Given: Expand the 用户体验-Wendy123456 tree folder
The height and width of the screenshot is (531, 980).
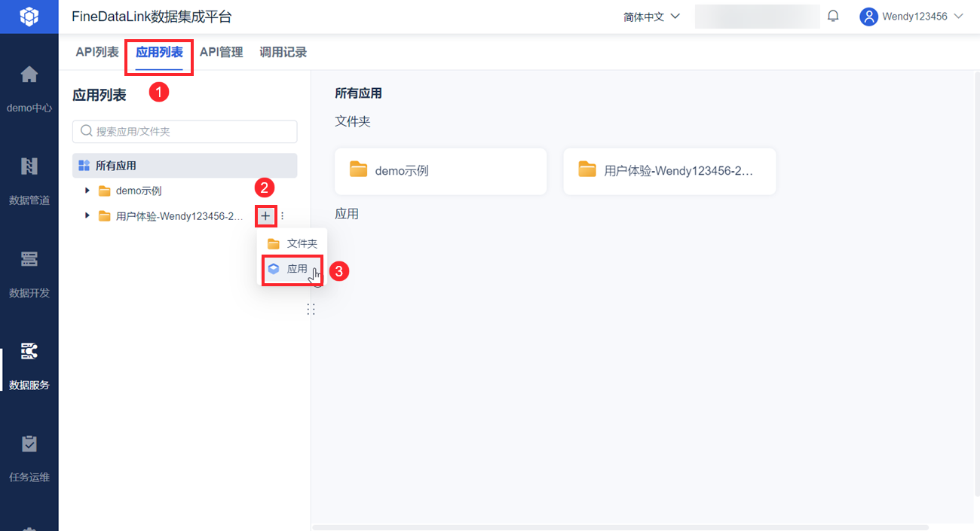Looking at the screenshot, I should (x=87, y=216).
